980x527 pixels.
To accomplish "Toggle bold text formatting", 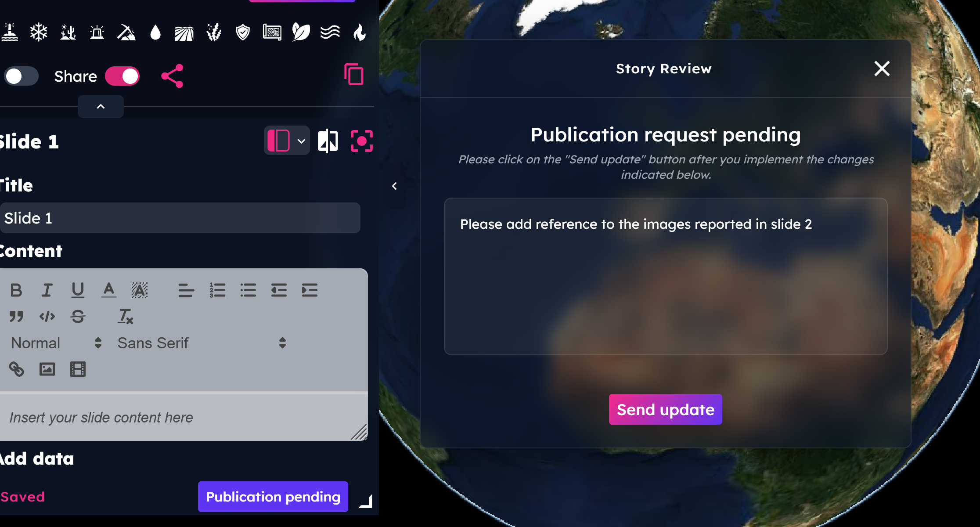I will point(16,290).
